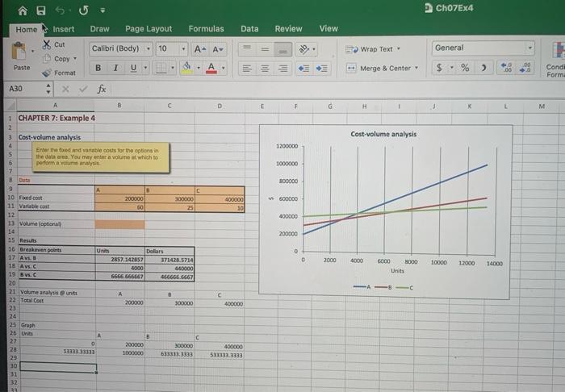The width and height of the screenshot is (565, 392).
Task: Switch to the Draw tab
Action: [100, 29]
